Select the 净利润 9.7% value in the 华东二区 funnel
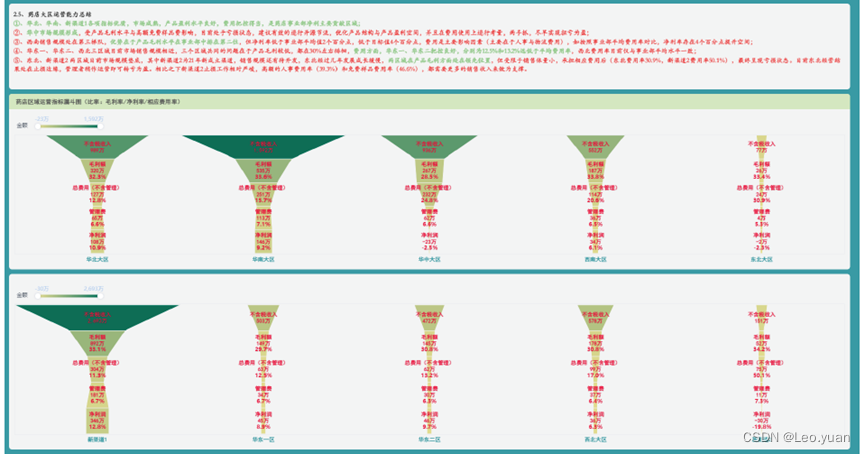This screenshot has height=454, width=865. (429, 427)
